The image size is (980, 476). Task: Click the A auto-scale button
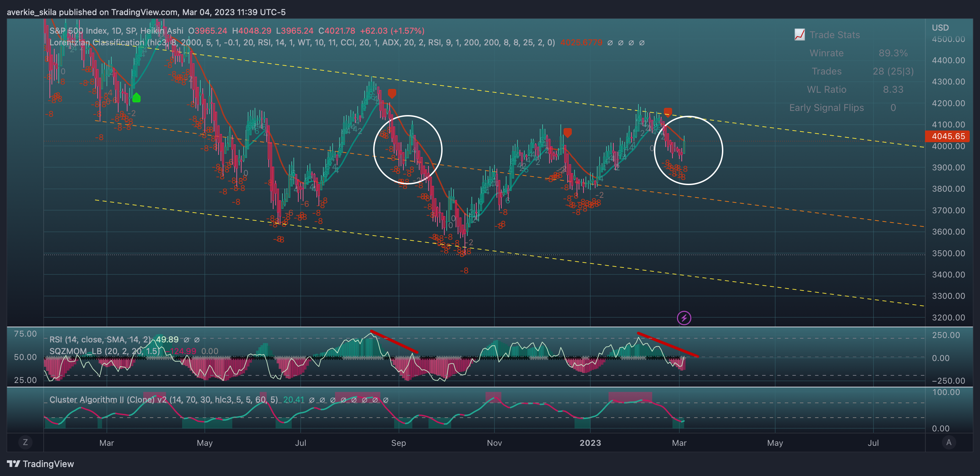(x=949, y=442)
